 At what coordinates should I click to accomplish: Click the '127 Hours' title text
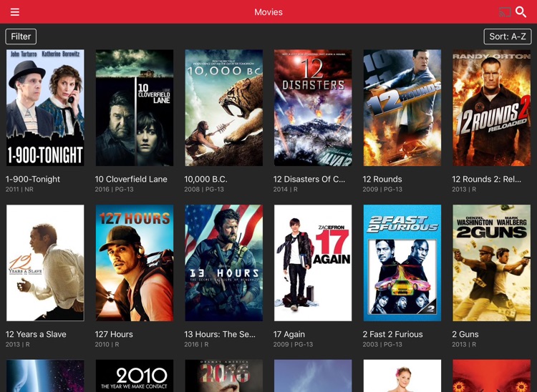114,334
